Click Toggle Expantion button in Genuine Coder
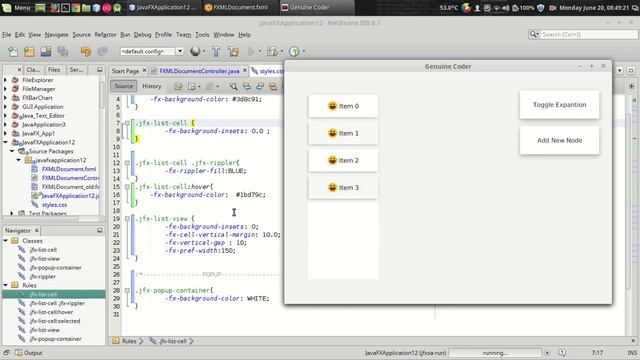The height and width of the screenshot is (360, 640). coord(559,105)
